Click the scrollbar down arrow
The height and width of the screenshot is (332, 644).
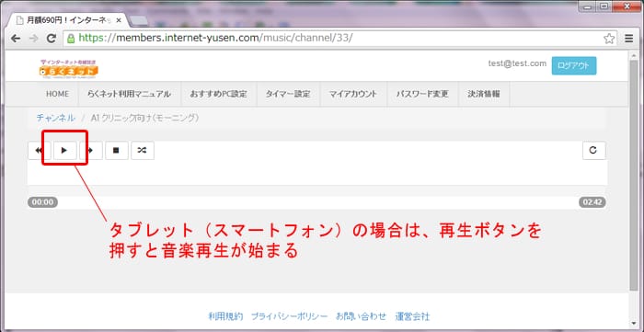pyautogui.click(x=634, y=324)
